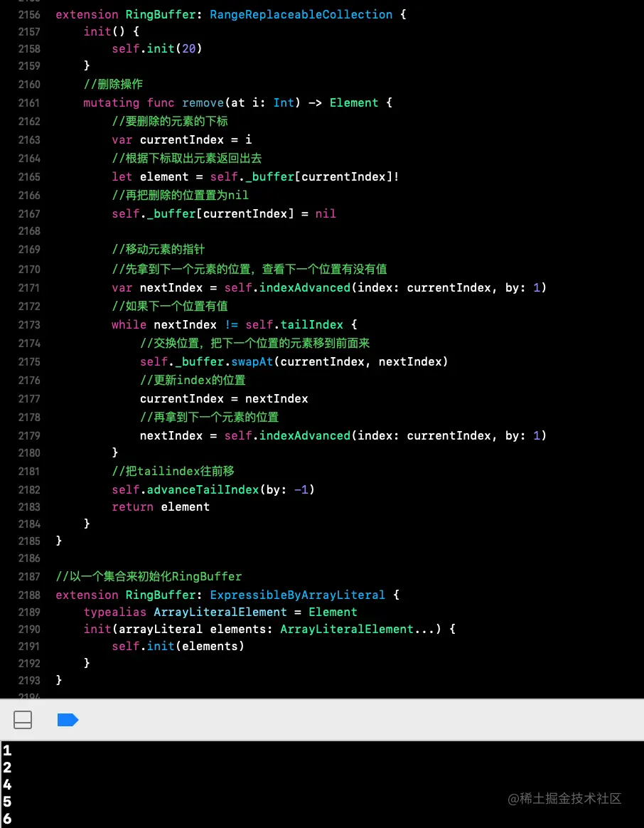Screen dimensions: 644x828
Task: Toggle the debug area panel icon
Action: [x=23, y=720]
